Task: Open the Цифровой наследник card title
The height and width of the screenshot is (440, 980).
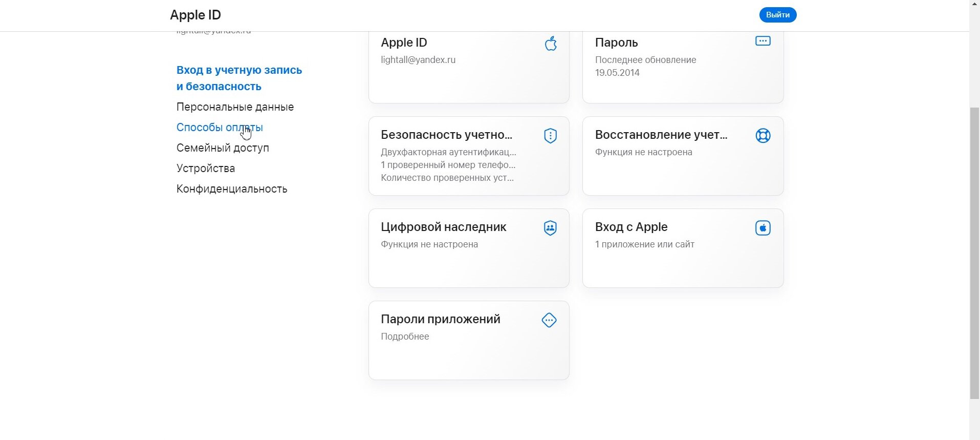Action: (x=443, y=227)
